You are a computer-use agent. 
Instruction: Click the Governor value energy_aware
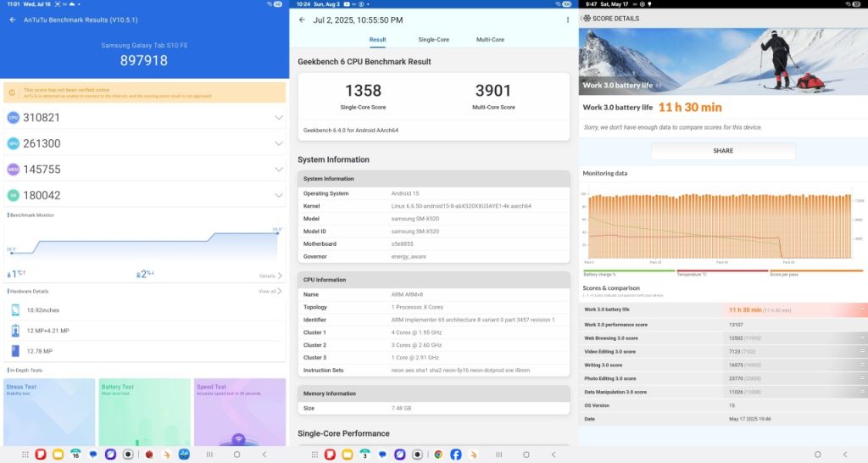(409, 256)
